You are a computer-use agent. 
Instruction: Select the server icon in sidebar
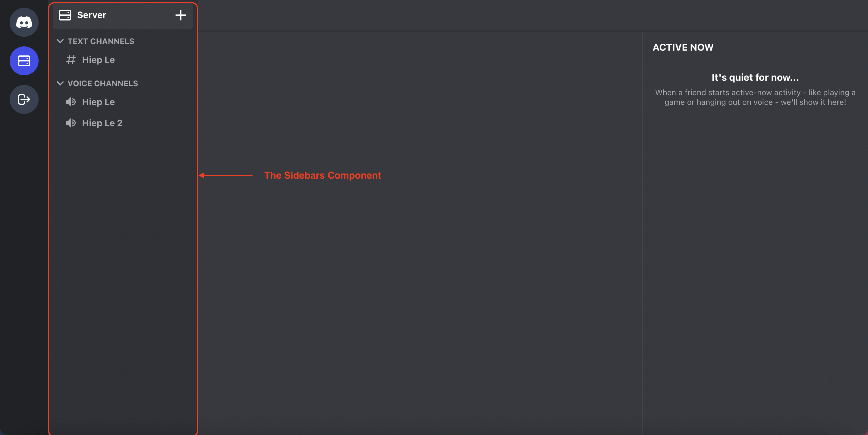click(x=24, y=61)
